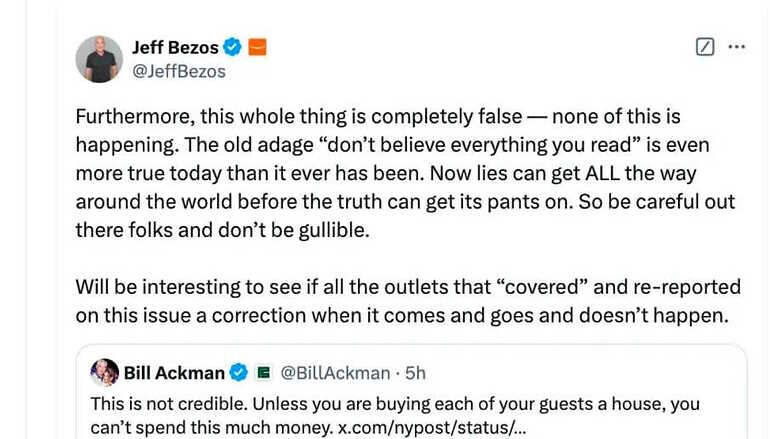Click the orange Amazon affiliation badge

click(257, 47)
